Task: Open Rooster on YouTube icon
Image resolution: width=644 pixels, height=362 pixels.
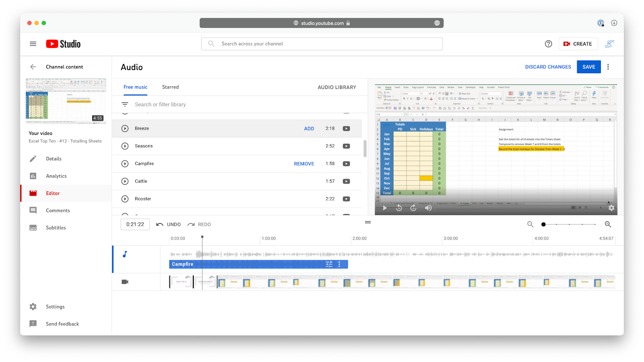Action: tap(346, 199)
